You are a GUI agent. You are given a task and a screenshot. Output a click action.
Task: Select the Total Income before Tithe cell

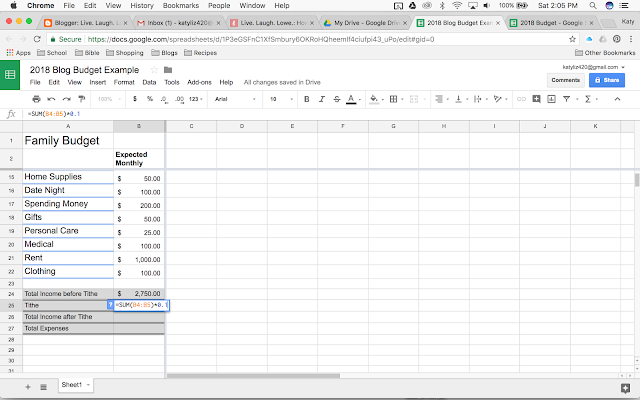point(68,293)
